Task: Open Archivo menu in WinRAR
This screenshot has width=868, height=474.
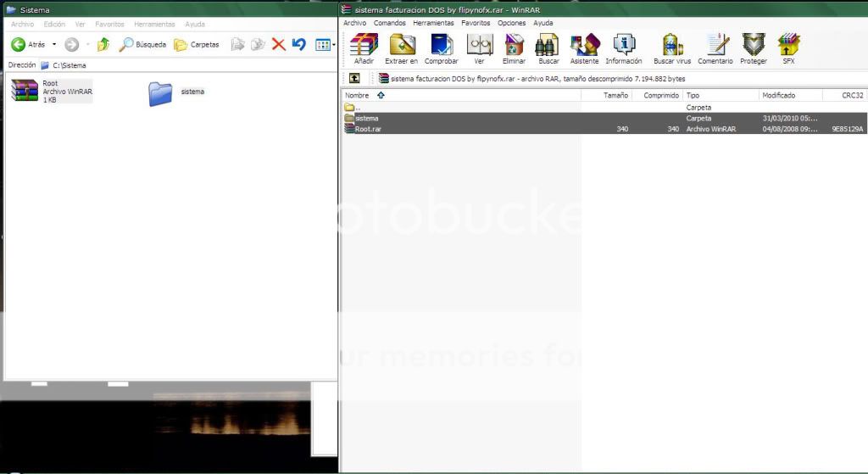Action: tap(355, 23)
